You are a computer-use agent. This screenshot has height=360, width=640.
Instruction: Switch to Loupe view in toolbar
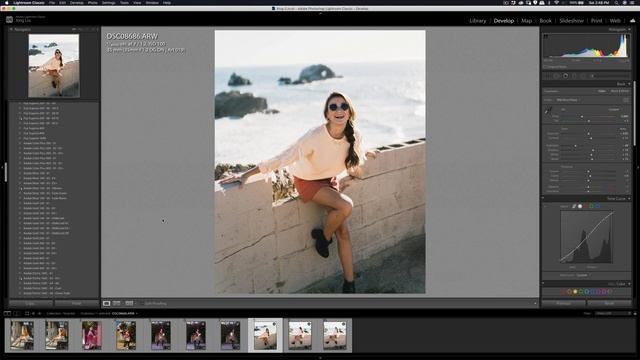107,303
